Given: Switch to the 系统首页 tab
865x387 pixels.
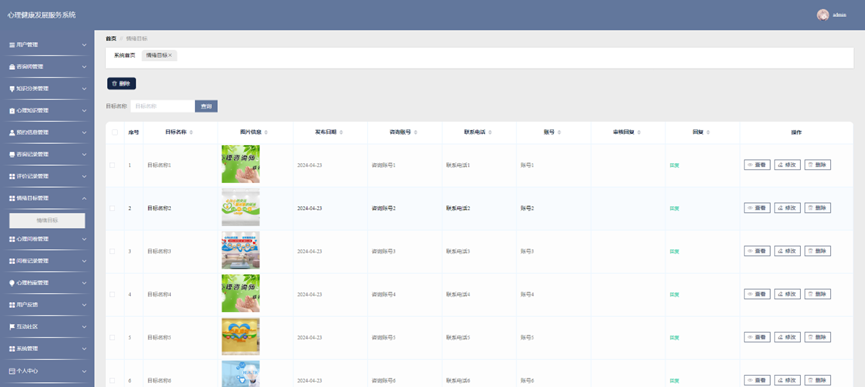Looking at the screenshot, I should click(x=125, y=55).
